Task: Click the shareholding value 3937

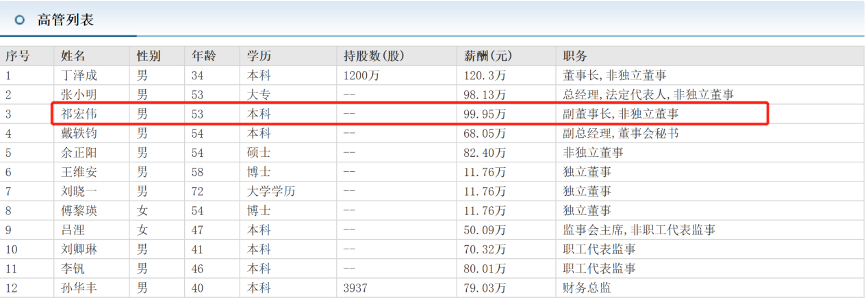Action: [x=355, y=288]
